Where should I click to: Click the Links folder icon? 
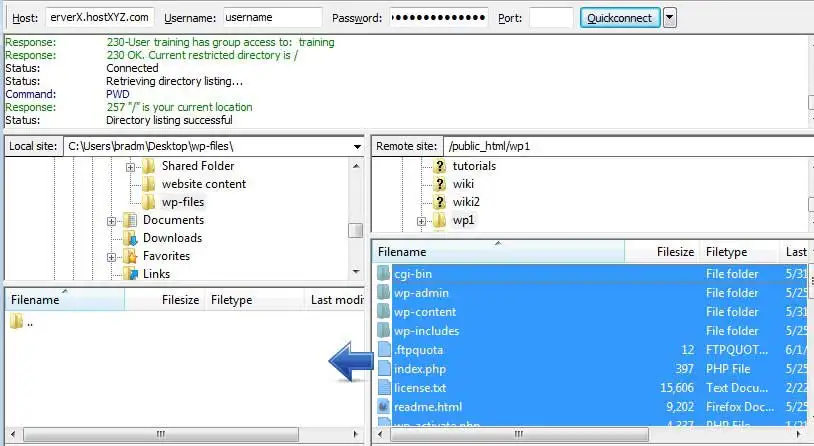pyautogui.click(x=130, y=274)
